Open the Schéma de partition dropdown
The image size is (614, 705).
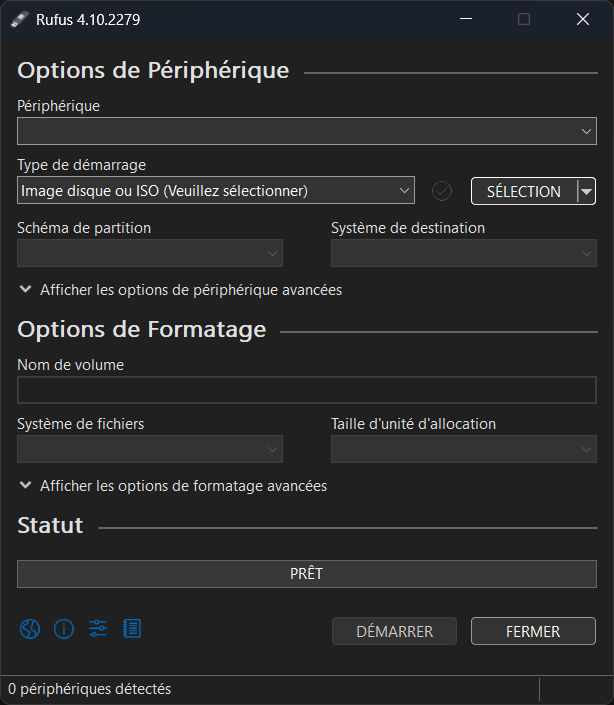(150, 253)
